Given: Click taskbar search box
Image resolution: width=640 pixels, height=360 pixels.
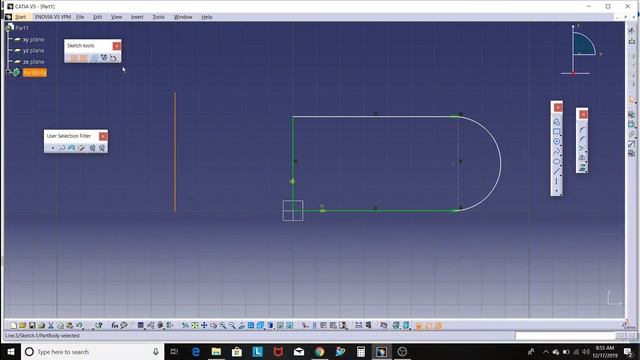Looking at the screenshot, I should (92, 351).
